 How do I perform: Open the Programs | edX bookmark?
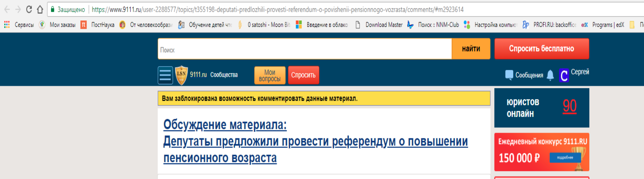pyautogui.click(x=603, y=25)
